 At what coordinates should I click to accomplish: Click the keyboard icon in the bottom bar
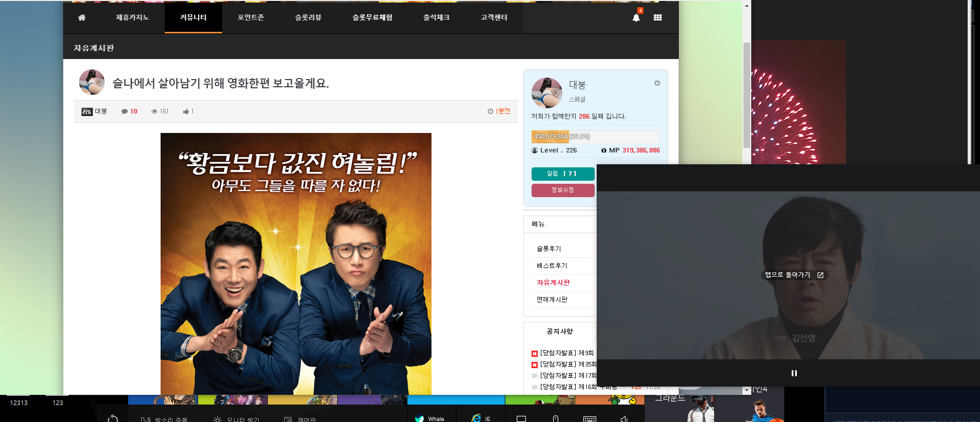[590, 419]
